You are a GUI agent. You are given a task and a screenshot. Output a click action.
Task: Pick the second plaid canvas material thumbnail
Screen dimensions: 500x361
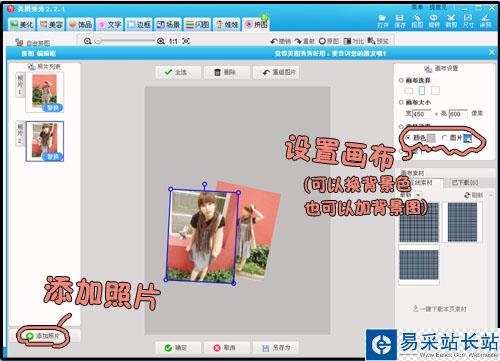point(462,222)
